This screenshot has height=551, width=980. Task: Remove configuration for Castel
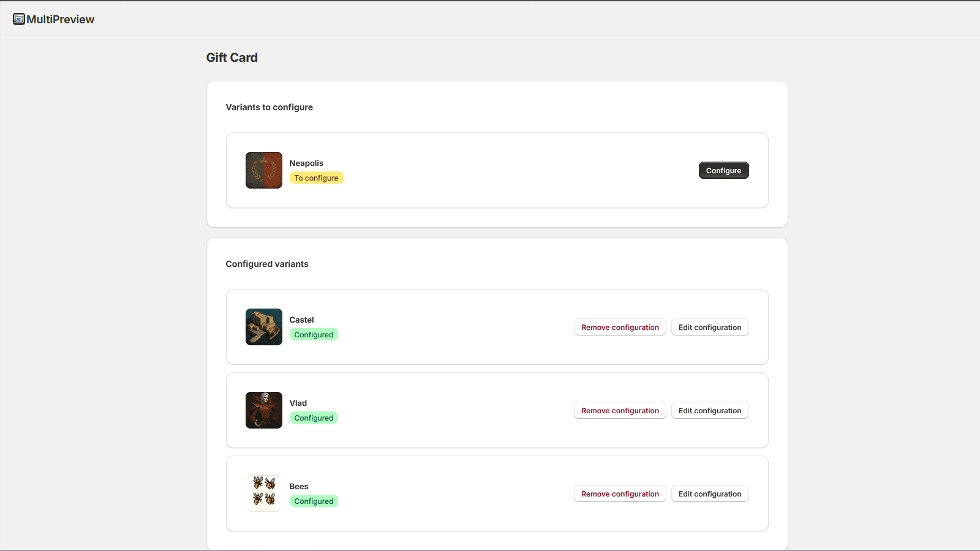coord(620,328)
